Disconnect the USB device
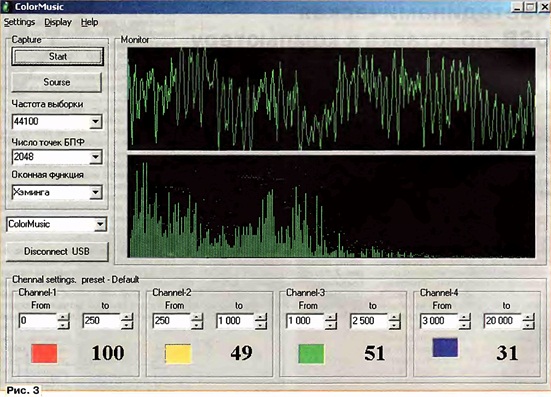Screen dimensions: 551x397 coord(57,252)
